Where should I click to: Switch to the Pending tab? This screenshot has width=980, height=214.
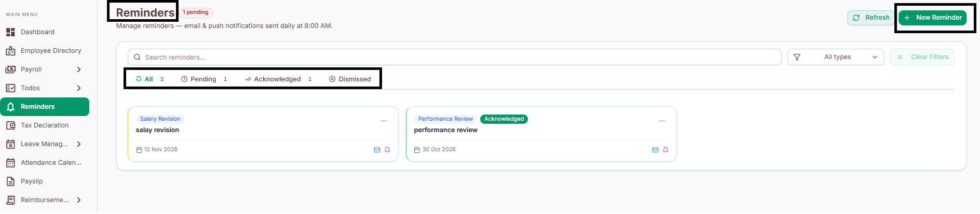(204, 79)
